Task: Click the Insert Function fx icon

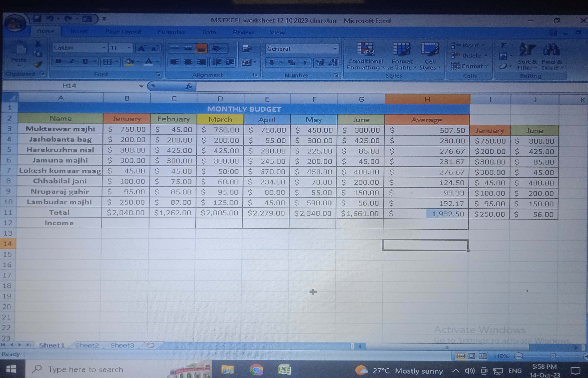Action: [x=189, y=86]
